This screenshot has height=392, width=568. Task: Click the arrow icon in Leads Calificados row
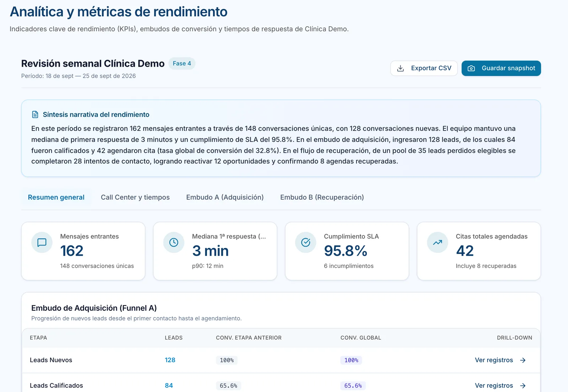[523, 386]
